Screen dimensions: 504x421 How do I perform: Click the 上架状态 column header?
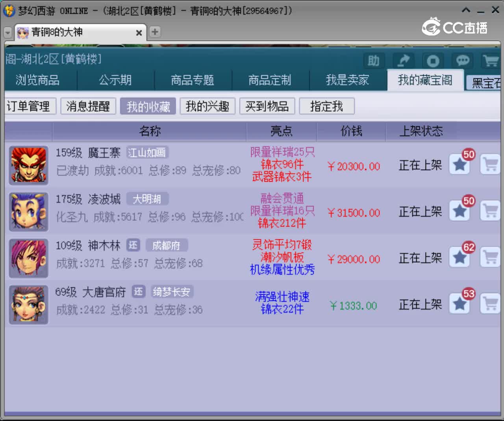pyautogui.click(x=421, y=131)
